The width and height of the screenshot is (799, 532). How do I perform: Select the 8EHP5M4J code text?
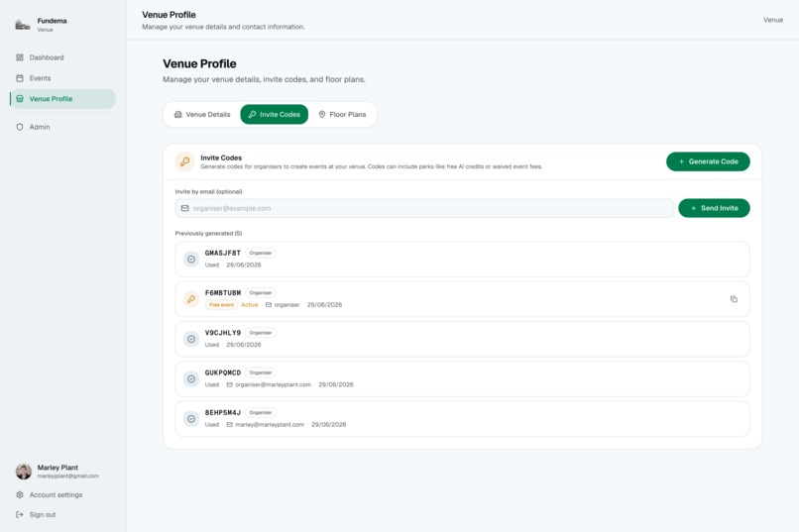tap(223, 412)
